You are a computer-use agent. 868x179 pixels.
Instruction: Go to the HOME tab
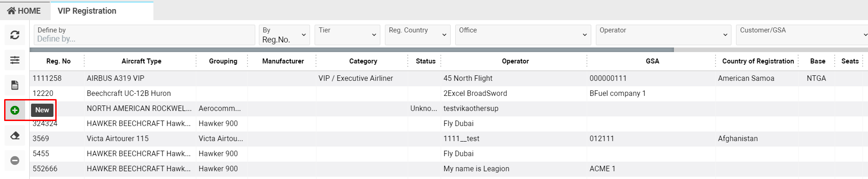24,11
